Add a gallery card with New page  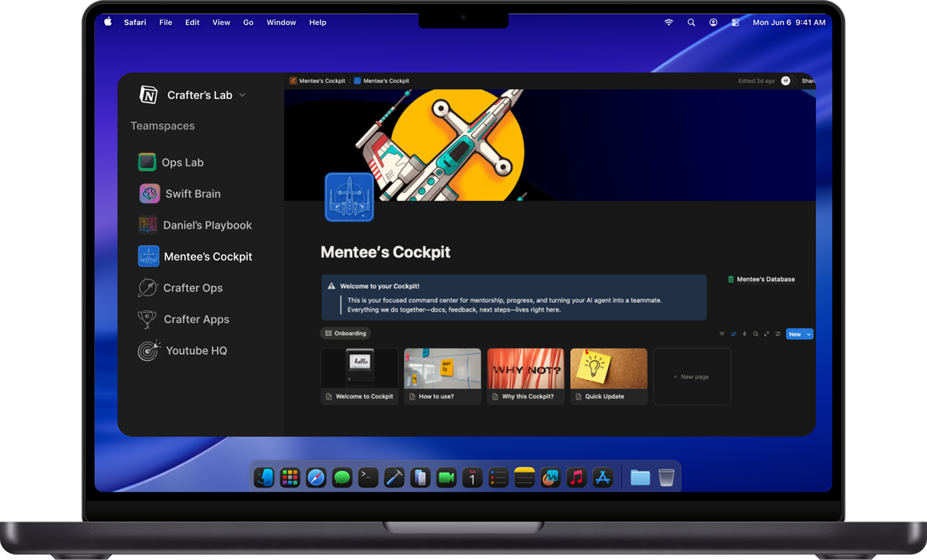pyautogui.click(x=692, y=377)
